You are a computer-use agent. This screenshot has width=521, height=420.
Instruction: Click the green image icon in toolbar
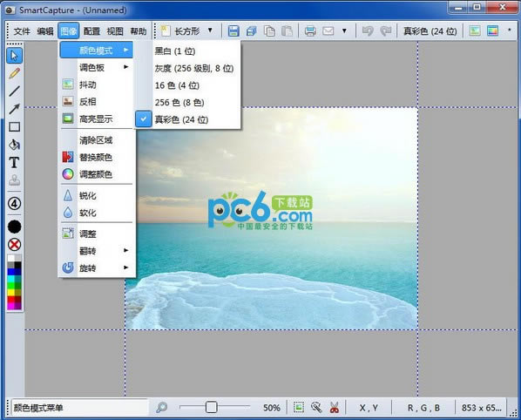pyautogui.click(x=475, y=31)
